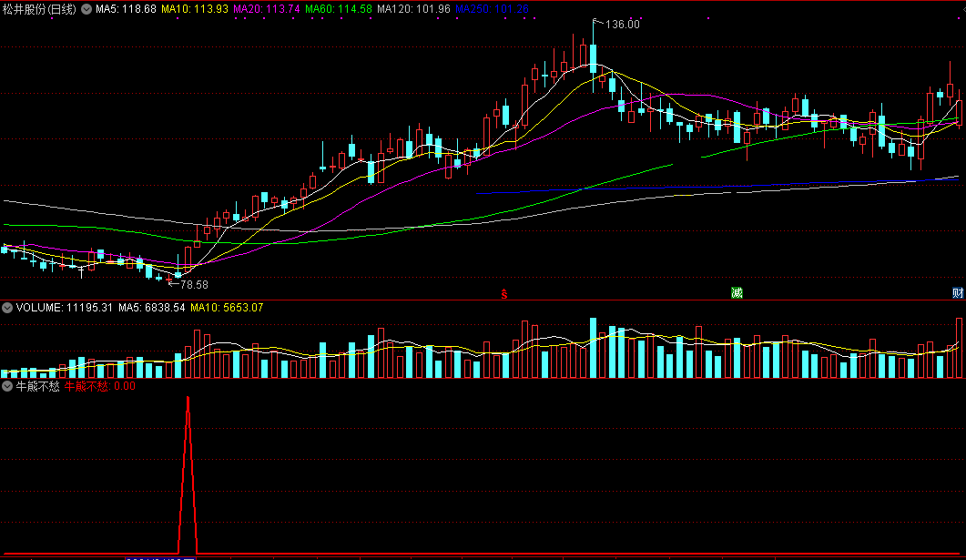Open the main chart indicator dropdown arrow
966x560 pixels.
coord(86,9)
